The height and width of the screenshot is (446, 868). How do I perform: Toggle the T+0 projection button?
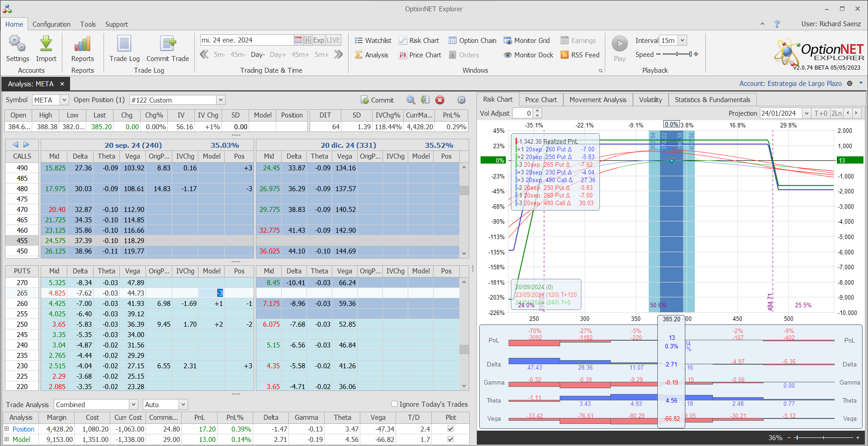(821, 113)
